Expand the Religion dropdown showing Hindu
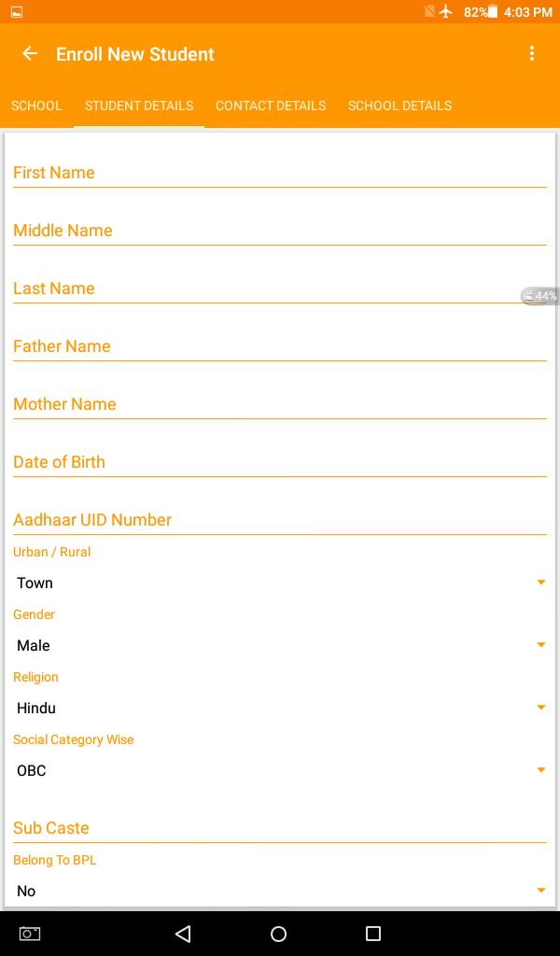The image size is (560, 956). pos(279,708)
